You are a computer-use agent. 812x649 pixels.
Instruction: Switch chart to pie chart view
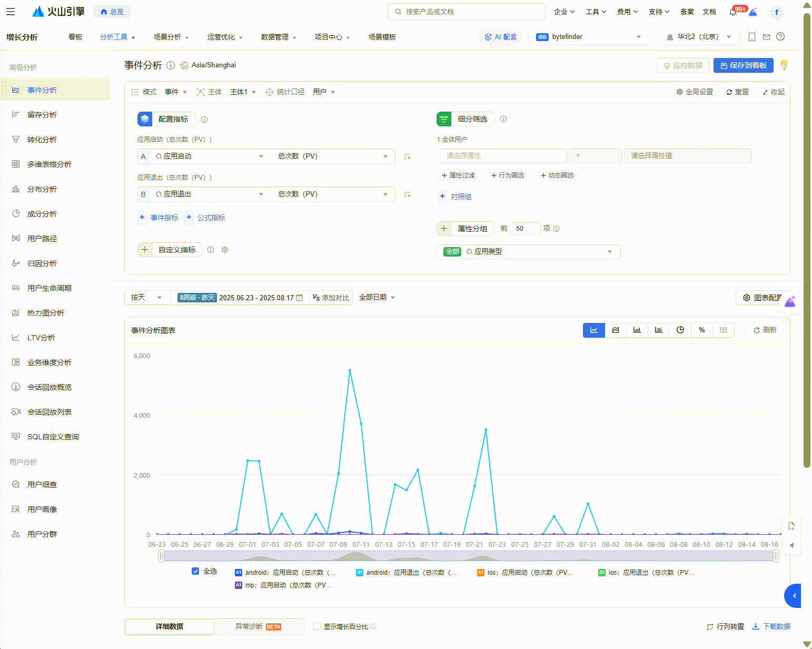pos(680,330)
